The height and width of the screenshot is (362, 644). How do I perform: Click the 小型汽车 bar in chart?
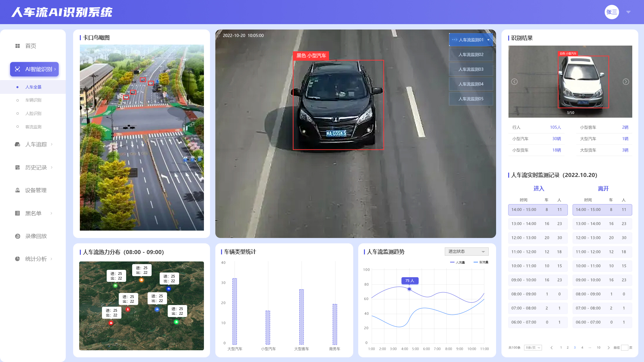pyautogui.click(x=268, y=327)
